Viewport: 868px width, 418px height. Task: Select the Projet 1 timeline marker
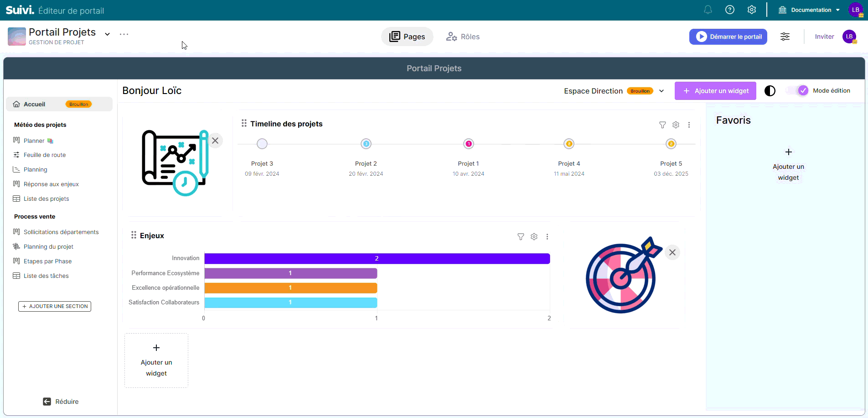coord(469,144)
